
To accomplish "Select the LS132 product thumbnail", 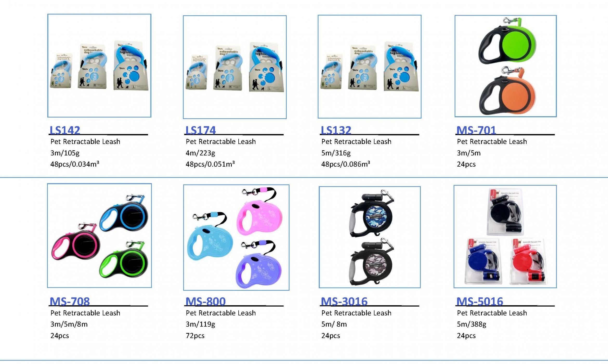I will pyautogui.click(x=369, y=67).
